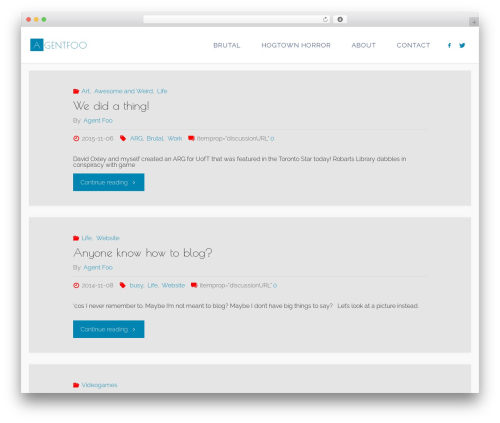Open new tab with plus button
This screenshot has height=423, width=500.
(474, 22)
